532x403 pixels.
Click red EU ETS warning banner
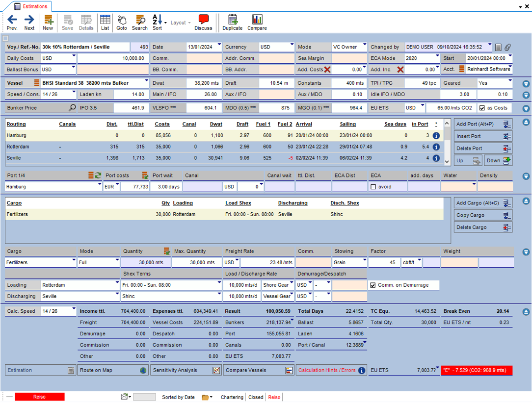tap(477, 371)
